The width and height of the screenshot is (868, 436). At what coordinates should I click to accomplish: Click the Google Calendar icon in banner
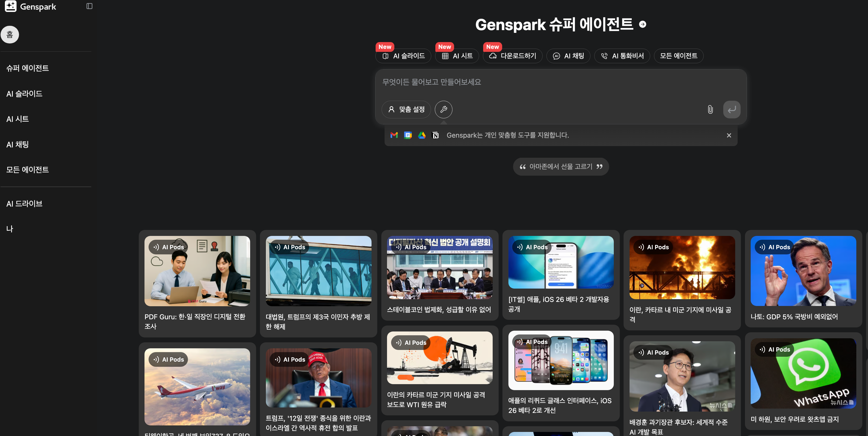pyautogui.click(x=408, y=135)
